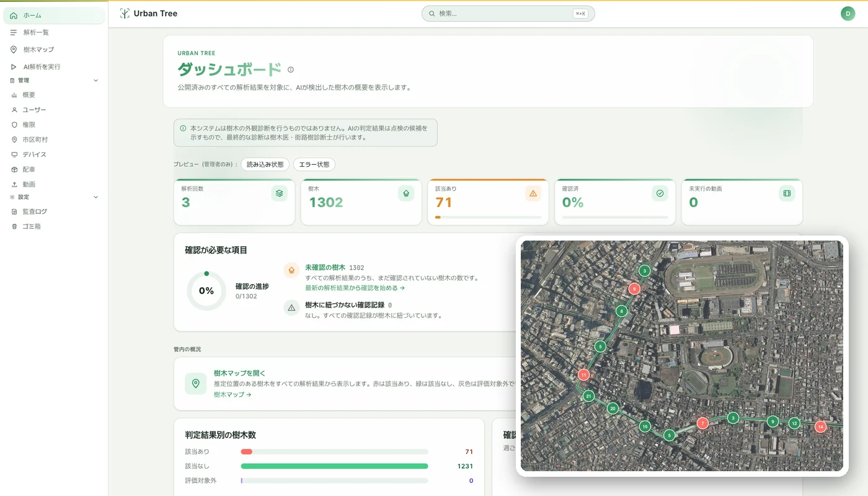Select red marker 11 on the map
This screenshot has height=496, width=868.
[583, 374]
